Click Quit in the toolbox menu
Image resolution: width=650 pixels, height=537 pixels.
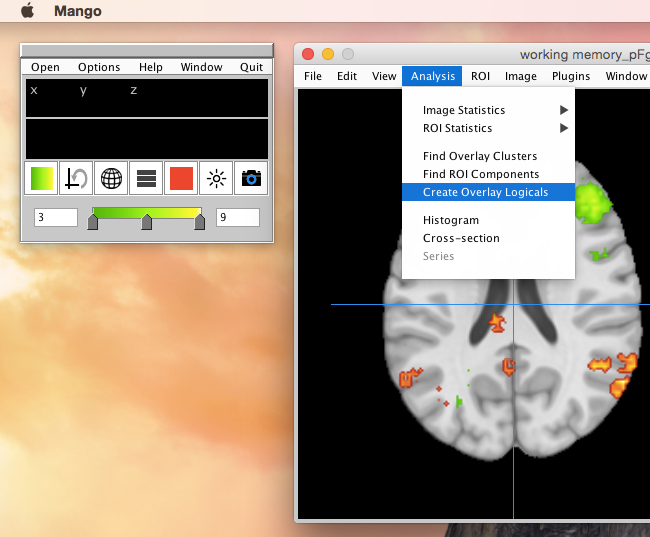point(252,67)
